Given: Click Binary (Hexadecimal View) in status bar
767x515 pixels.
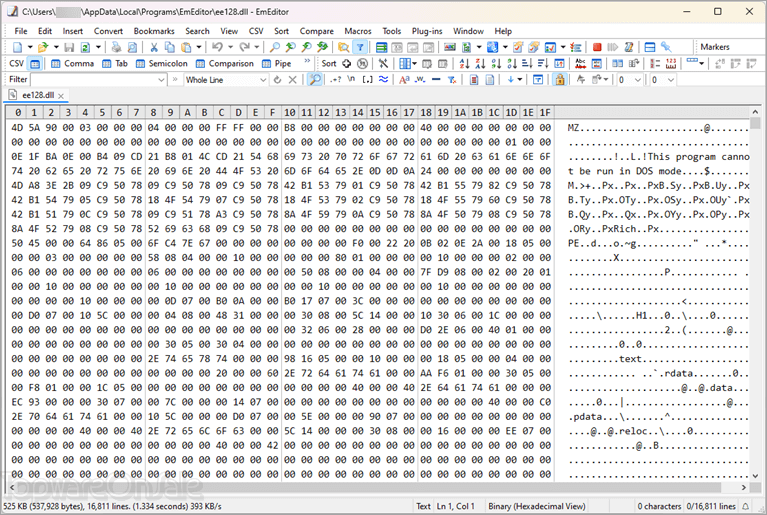Looking at the screenshot, I should click(x=536, y=506).
